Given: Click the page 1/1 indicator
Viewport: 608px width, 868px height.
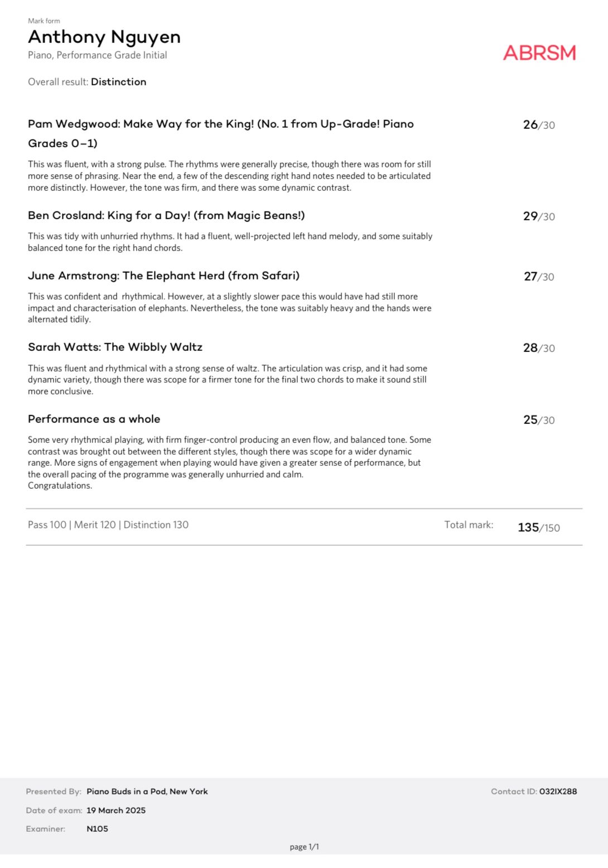Looking at the screenshot, I should pyautogui.click(x=304, y=847).
